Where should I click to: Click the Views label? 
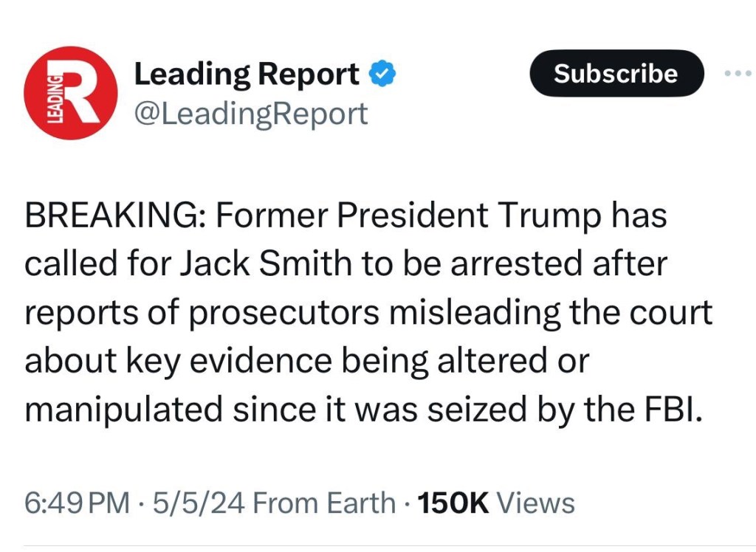pyautogui.click(x=536, y=503)
